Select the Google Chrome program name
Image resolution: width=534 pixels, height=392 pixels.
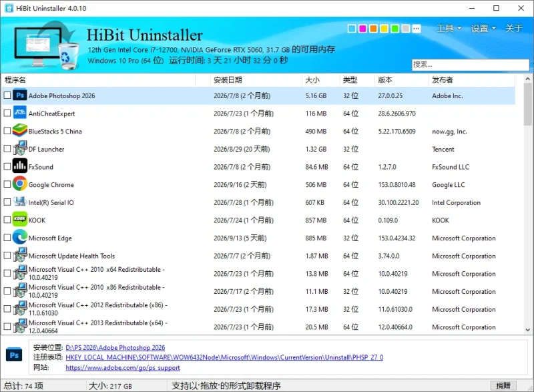pos(51,184)
